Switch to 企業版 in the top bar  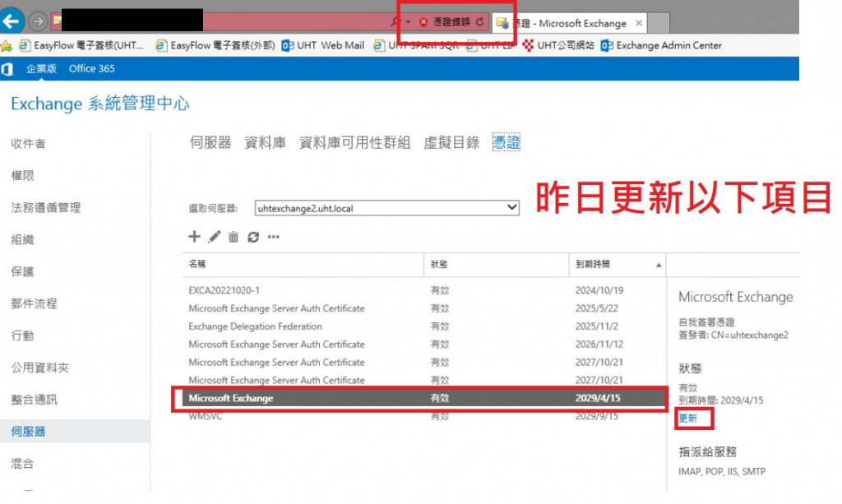point(41,69)
